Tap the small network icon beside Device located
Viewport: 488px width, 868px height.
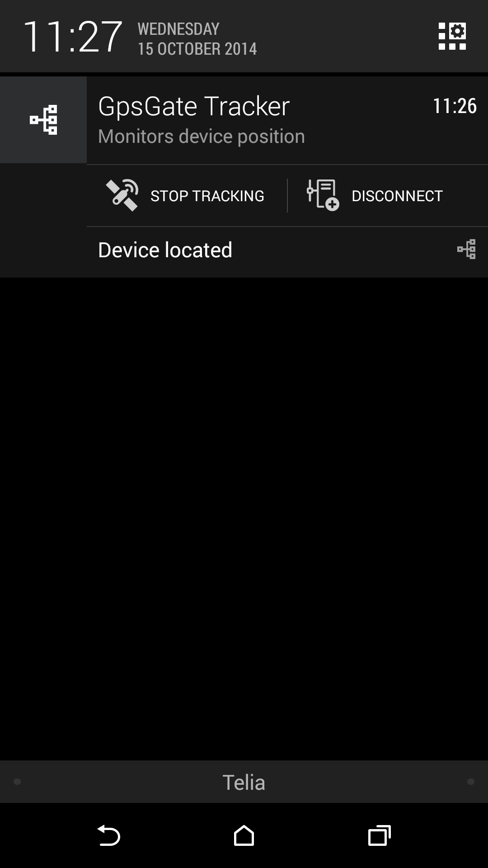[467, 249]
